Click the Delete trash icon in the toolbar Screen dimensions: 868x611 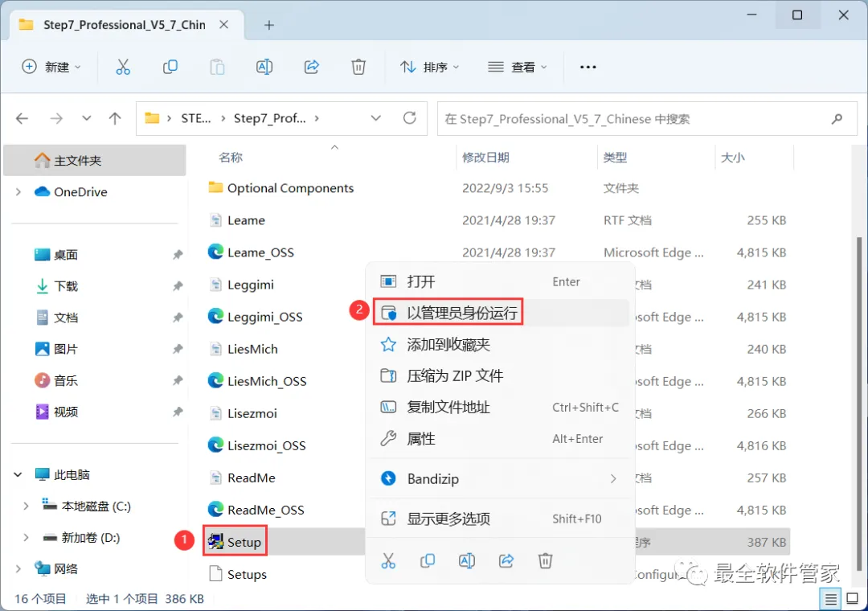point(358,67)
